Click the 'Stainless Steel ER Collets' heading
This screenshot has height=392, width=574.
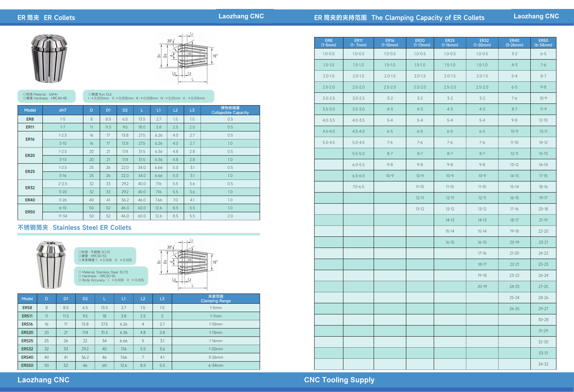74,228
